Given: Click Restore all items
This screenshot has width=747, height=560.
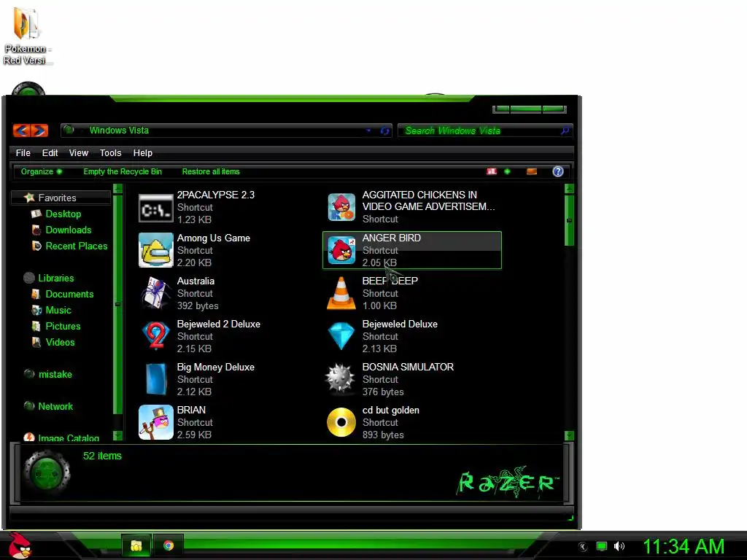Looking at the screenshot, I should (211, 171).
